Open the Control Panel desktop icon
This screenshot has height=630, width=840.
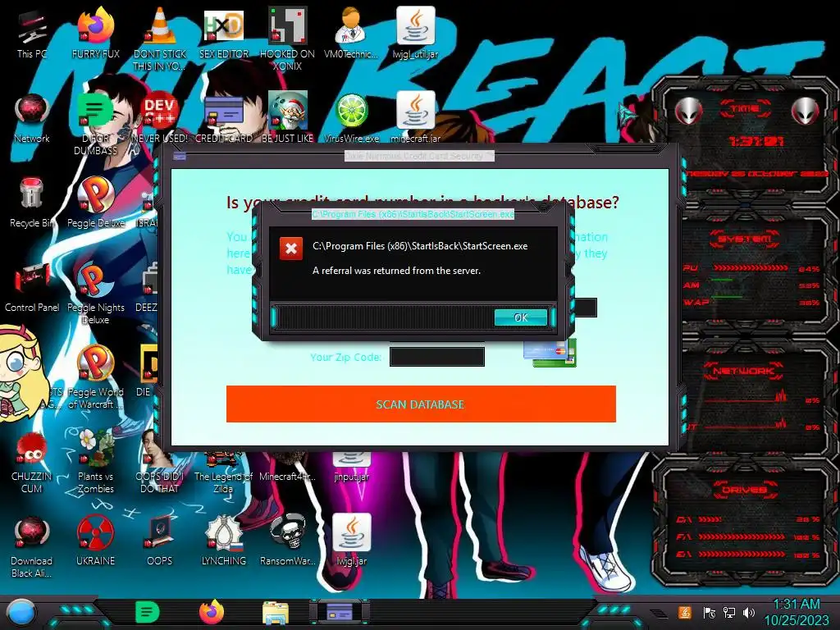point(32,288)
